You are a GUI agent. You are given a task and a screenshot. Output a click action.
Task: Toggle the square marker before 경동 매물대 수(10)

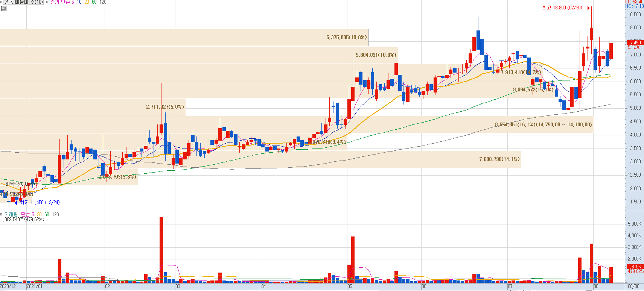tap(2, 2)
